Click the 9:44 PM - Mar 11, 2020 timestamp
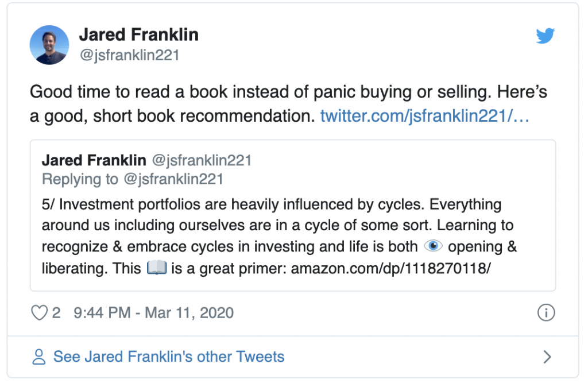Viewport: 588px width, 387px height. point(153,313)
